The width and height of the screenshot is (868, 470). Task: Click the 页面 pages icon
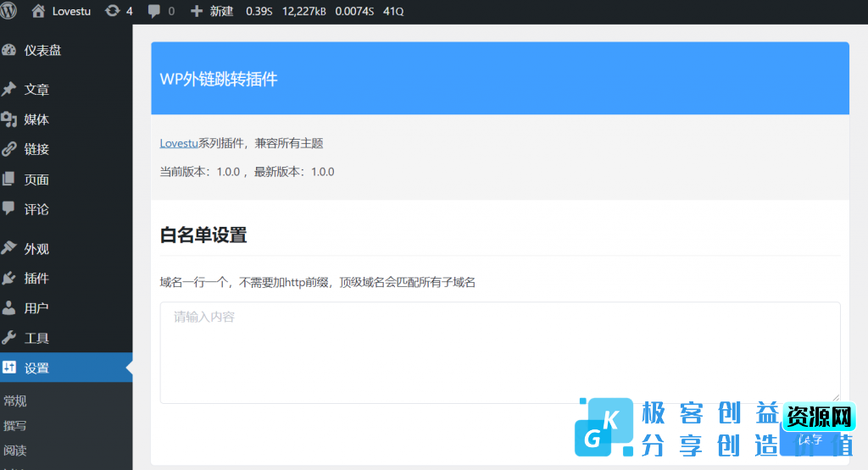point(8,179)
